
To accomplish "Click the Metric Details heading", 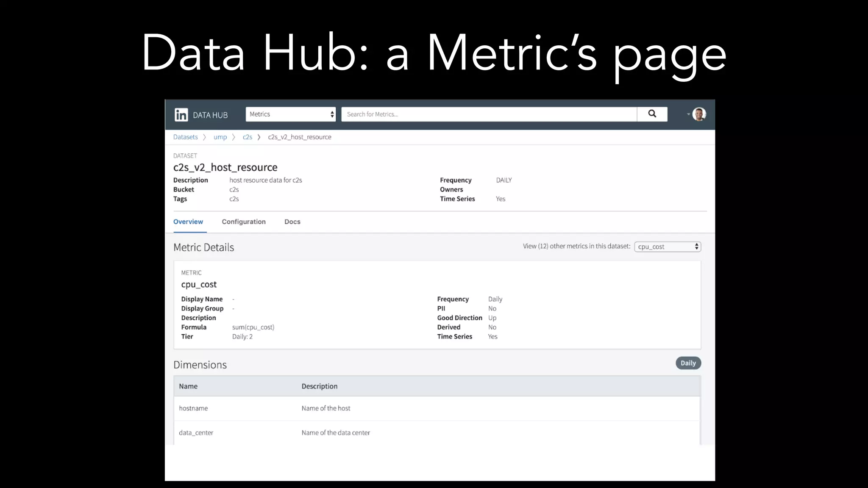I will (203, 247).
